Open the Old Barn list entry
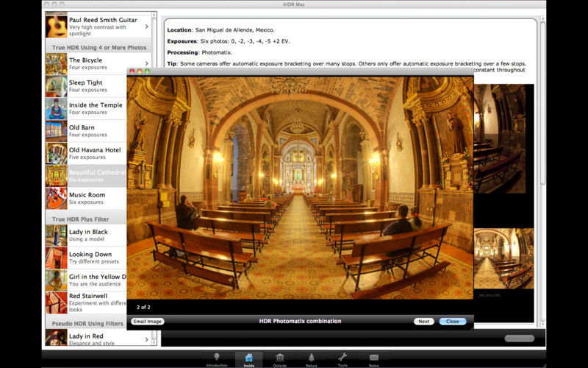 pos(85,131)
